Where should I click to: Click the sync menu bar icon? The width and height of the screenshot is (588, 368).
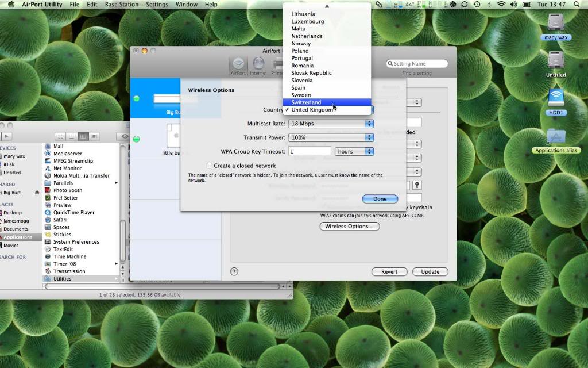point(464,5)
